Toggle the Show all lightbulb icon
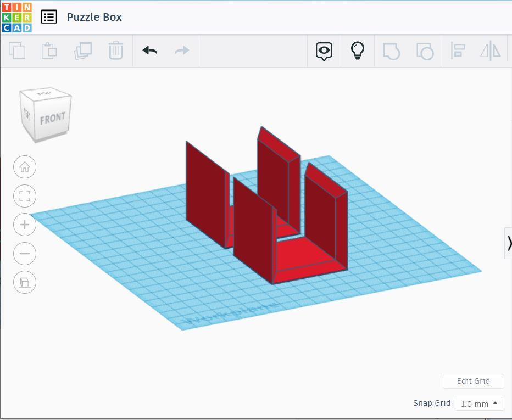The width and height of the screenshot is (512, 420). point(358,51)
